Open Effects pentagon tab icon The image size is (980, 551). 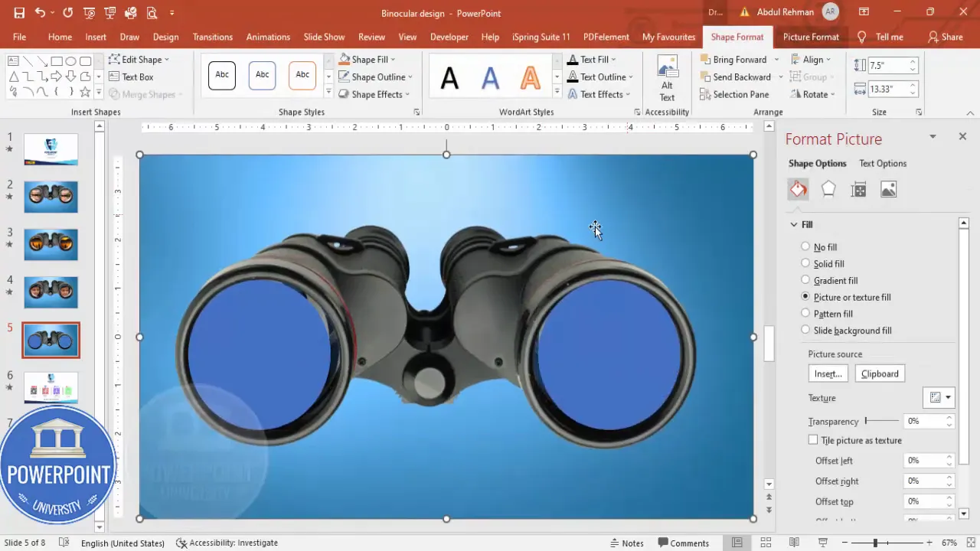coord(828,189)
